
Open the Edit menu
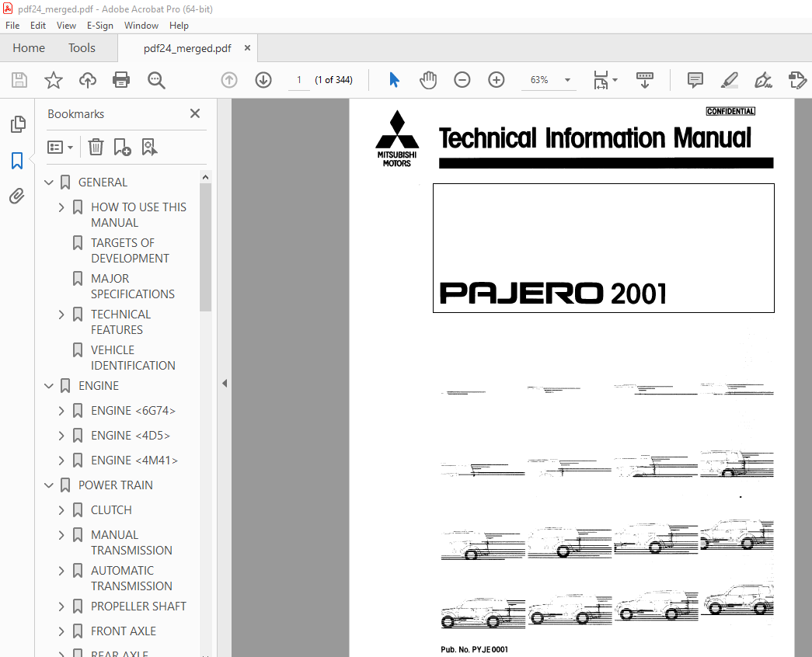pyautogui.click(x=38, y=26)
